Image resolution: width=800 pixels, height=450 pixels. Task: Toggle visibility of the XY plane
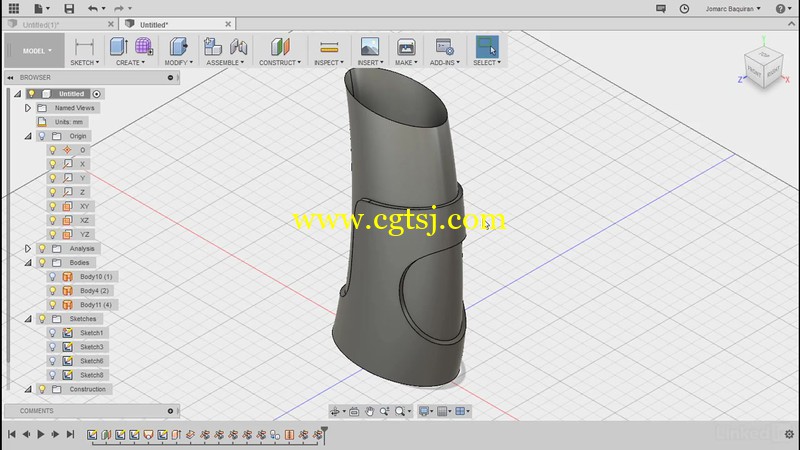coord(52,206)
